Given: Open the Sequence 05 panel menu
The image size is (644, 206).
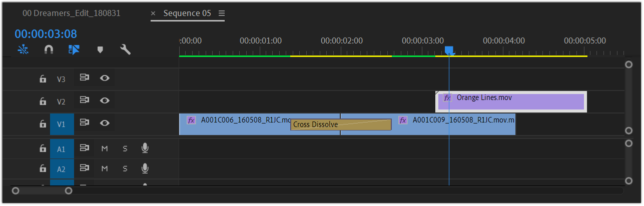Looking at the screenshot, I should pos(222,13).
